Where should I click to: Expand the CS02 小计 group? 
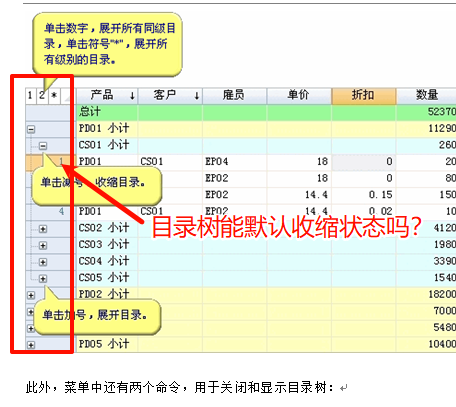tap(43, 229)
